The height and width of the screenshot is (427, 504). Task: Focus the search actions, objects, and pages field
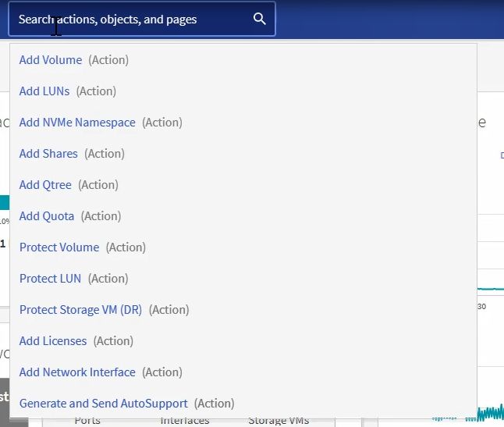pos(133,20)
